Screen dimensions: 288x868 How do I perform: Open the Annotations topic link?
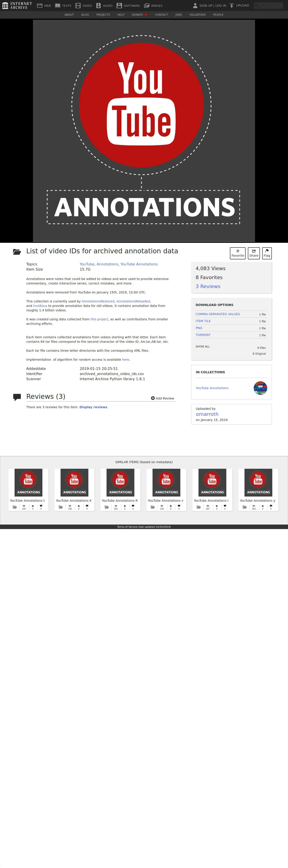tap(107, 264)
